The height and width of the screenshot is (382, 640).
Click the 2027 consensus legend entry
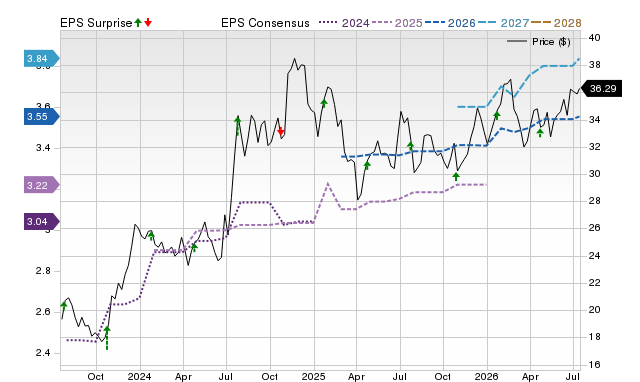(503, 23)
